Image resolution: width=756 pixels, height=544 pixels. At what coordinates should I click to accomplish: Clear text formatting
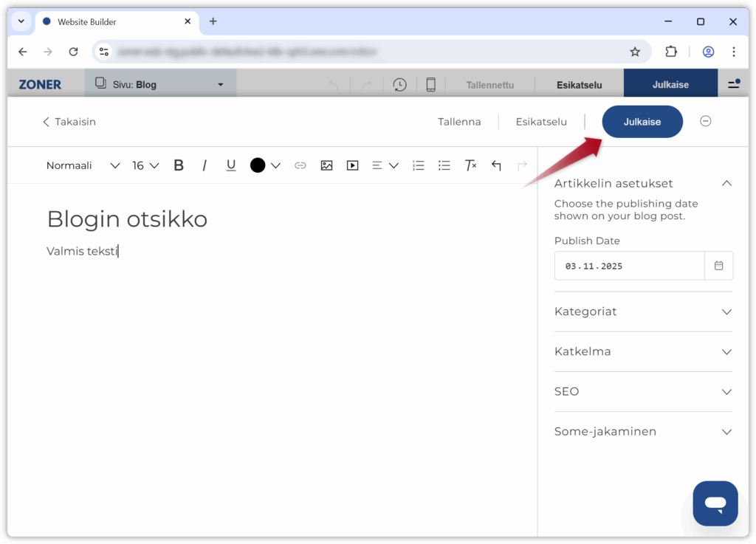pos(470,165)
